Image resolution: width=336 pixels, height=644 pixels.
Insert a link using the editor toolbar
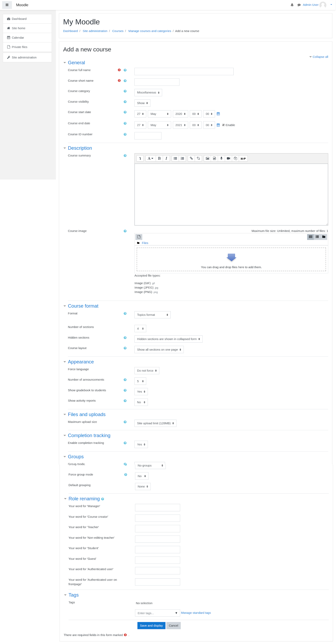coord(191,158)
